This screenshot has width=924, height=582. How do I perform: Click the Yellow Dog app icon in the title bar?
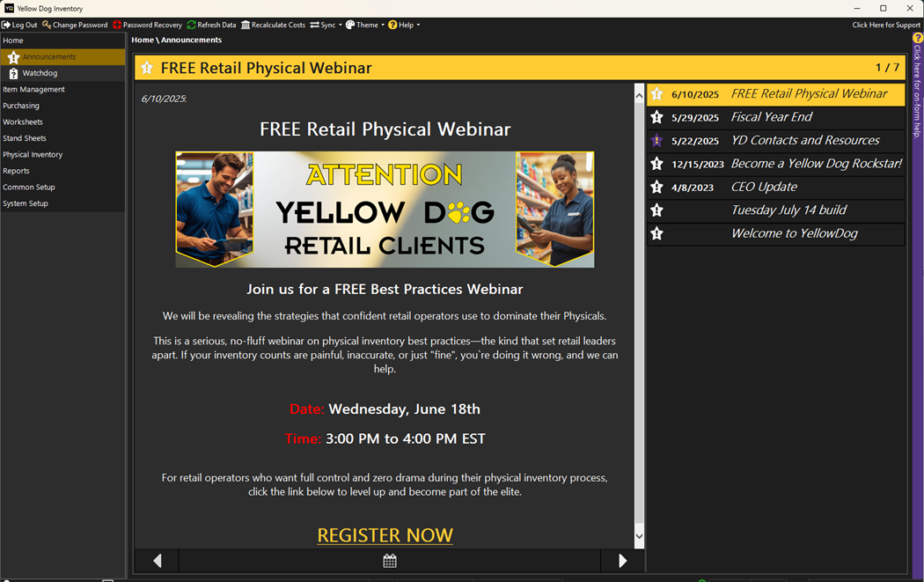(9, 8)
